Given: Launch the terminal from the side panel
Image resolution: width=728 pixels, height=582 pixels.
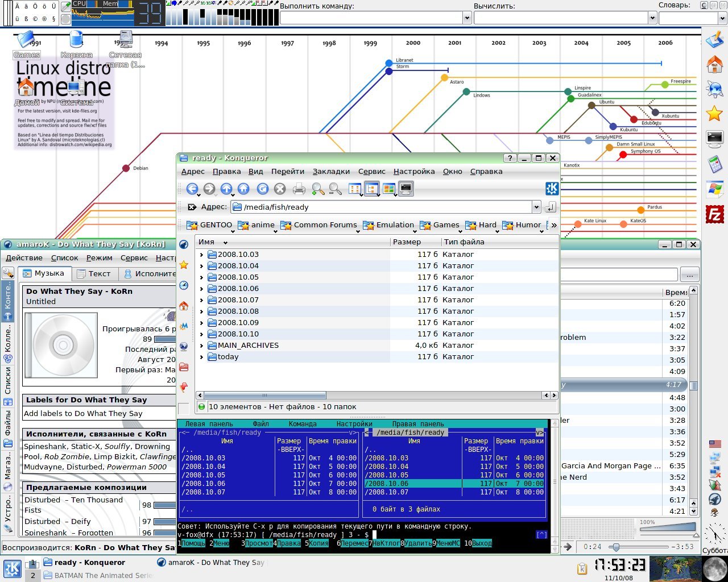Looking at the screenshot, I should click(x=714, y=138).
